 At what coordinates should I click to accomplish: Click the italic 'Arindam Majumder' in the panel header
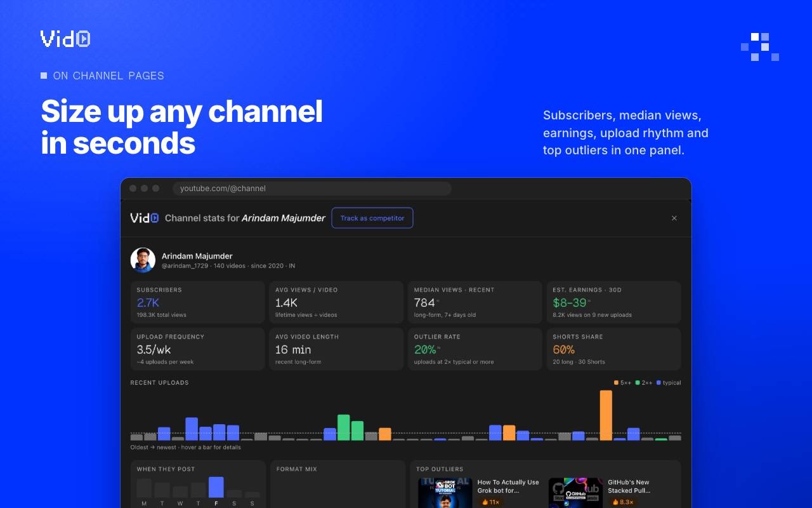pyautogui.click(x=284, y=218)
